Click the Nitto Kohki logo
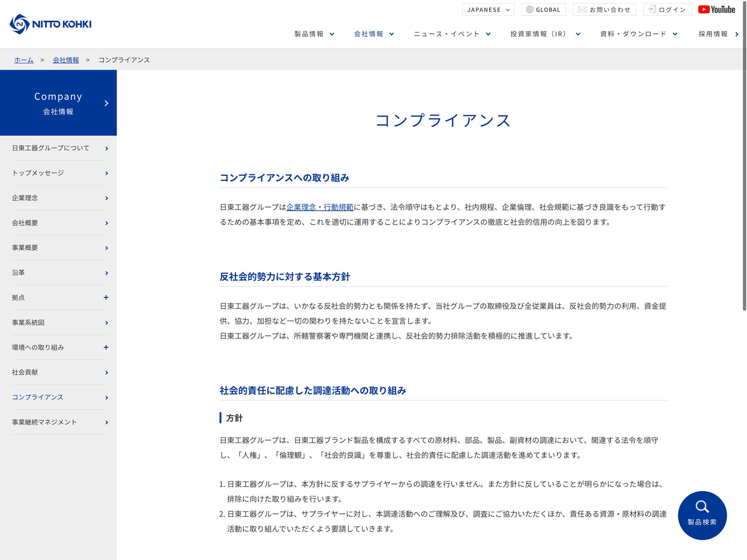The width and height of the screenshot is (747, 560). 50,24
